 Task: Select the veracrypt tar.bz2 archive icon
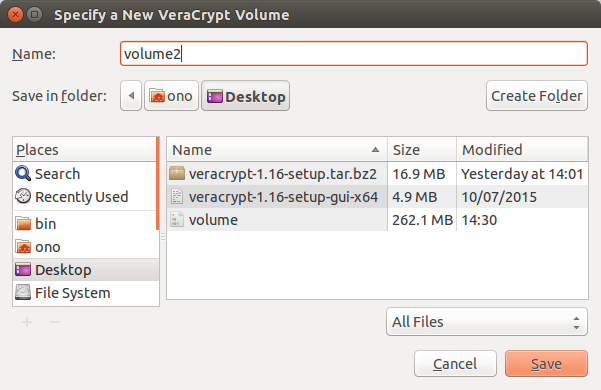pyautogui.click(x=177, y=174)
